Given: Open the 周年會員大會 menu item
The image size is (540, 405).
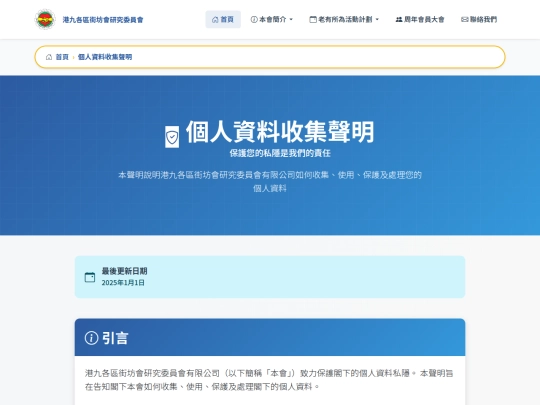Looking at the screenshot, I should click(420, 19).
